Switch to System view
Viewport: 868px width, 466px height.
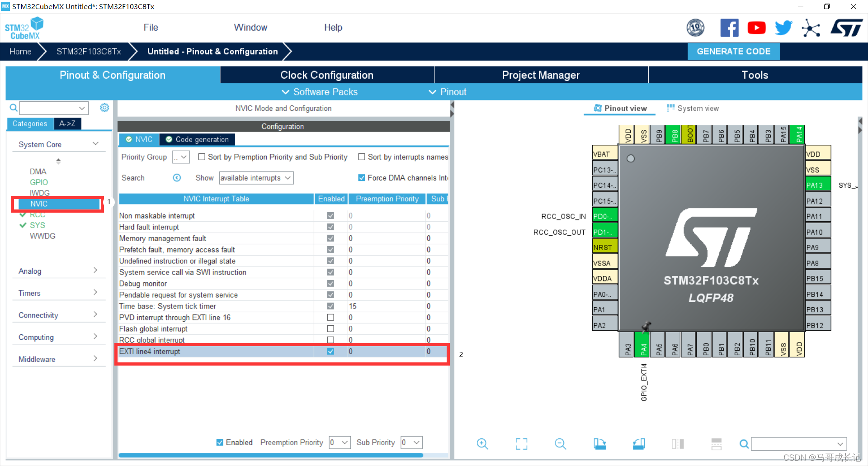click(x=693, y=109)
